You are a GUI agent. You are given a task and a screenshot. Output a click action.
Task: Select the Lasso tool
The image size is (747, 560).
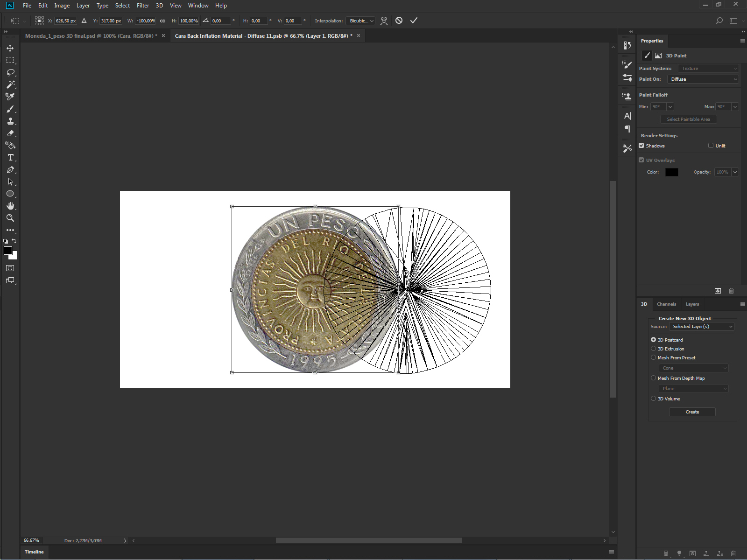click(x=10, y=72)
